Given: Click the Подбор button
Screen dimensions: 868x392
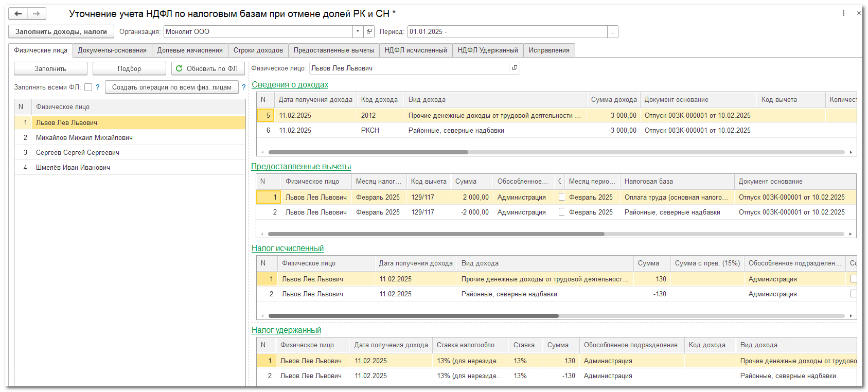Looking at the screenshot, I should click(129, 68).
